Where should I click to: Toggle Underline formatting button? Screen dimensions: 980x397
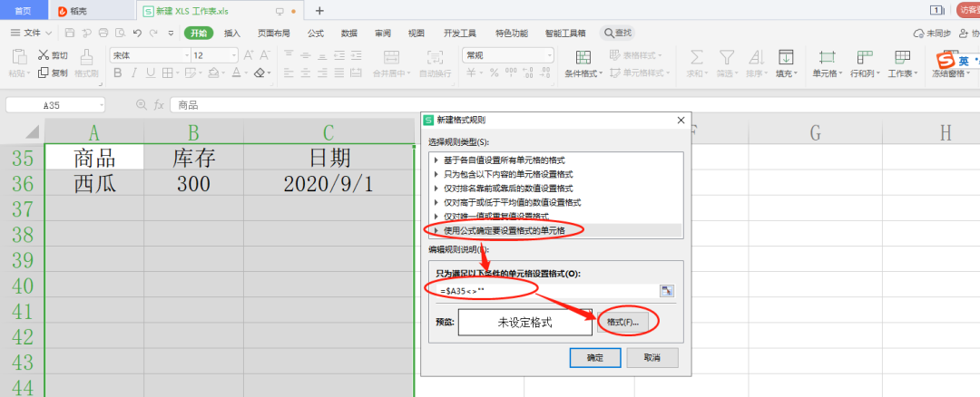pos(151,73)
